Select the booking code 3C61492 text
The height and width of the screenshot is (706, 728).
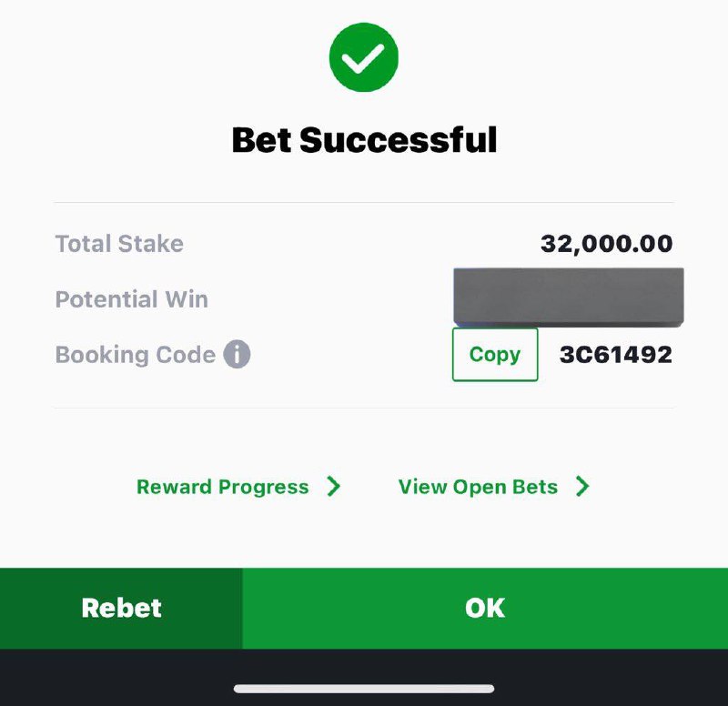tap(616, 355)
